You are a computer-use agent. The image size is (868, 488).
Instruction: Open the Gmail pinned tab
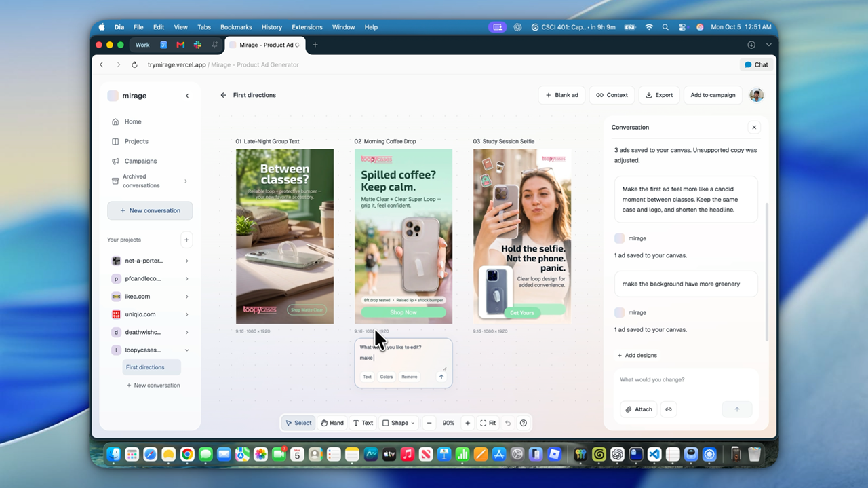point(180,45)
